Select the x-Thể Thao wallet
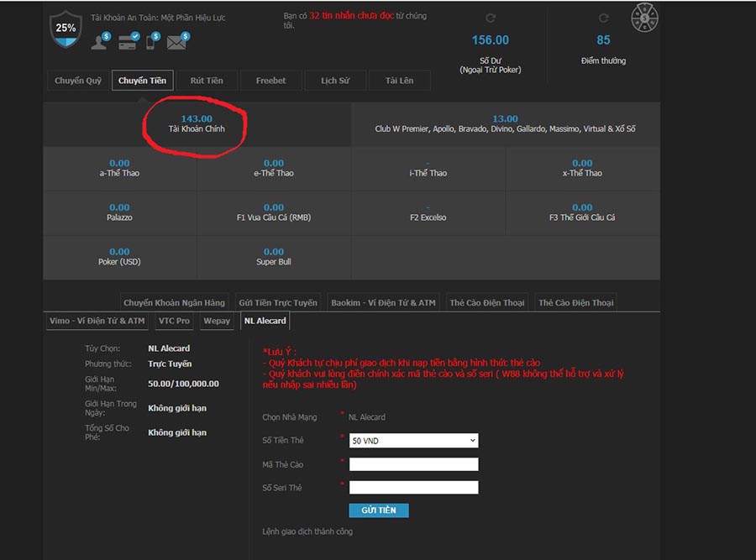This screenshot has height=560, width=756. pos(582,168)
